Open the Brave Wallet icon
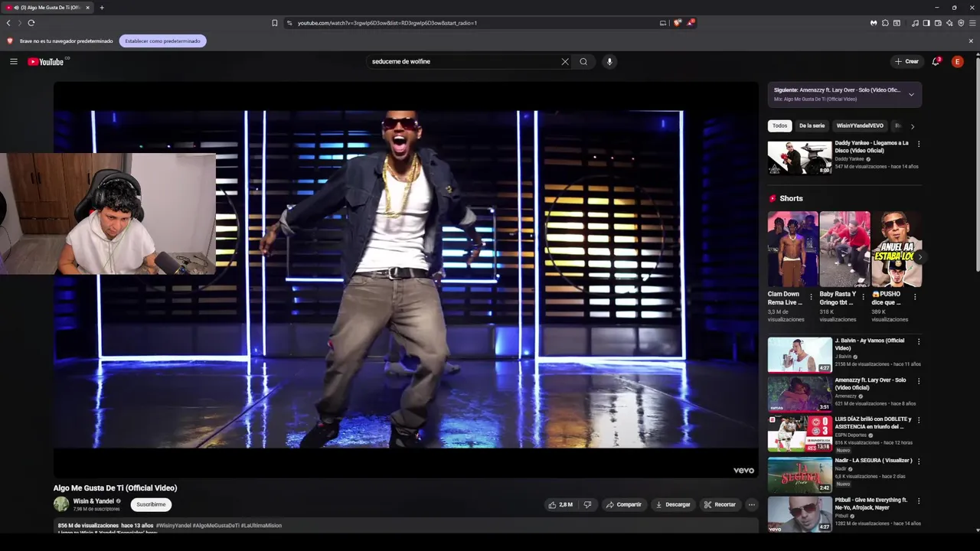Image resolution: width=980 pixels, height=551 pixels. [938, 23]
